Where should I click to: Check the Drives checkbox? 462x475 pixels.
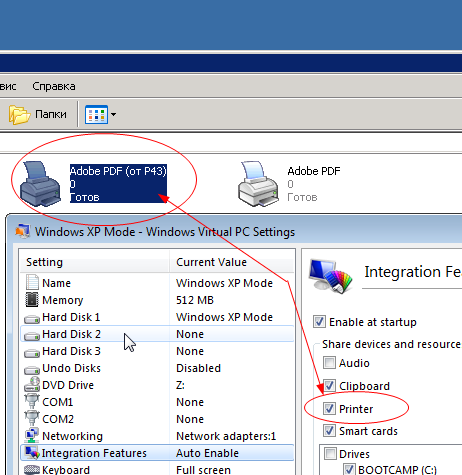click(x=330, y=454)
